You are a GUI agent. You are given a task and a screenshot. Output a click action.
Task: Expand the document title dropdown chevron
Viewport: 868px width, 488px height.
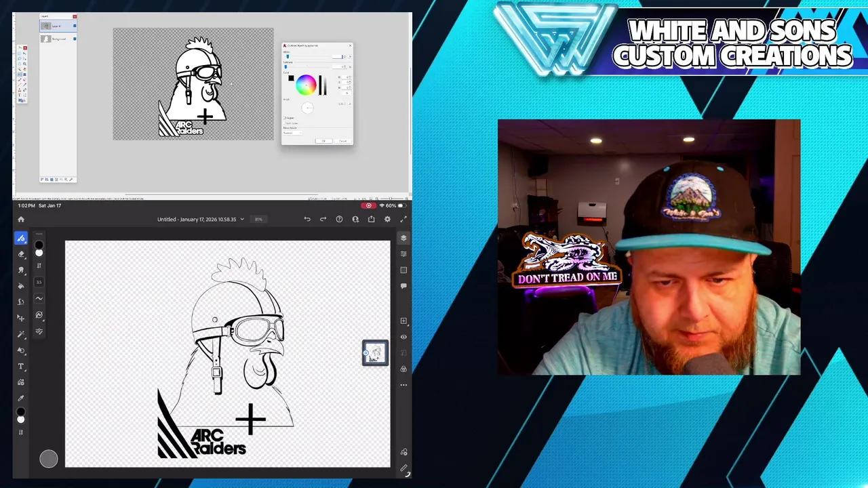pos(242,219)
